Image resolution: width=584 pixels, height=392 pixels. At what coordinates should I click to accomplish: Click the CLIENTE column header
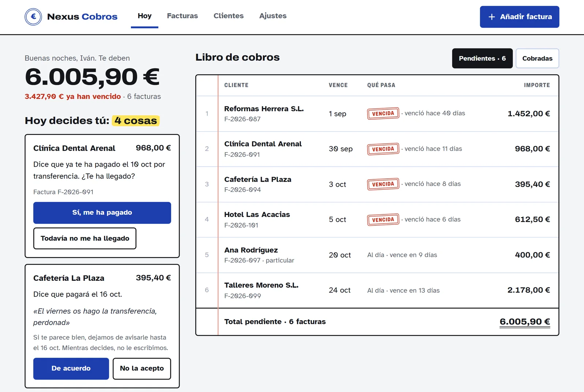point(236,85)
